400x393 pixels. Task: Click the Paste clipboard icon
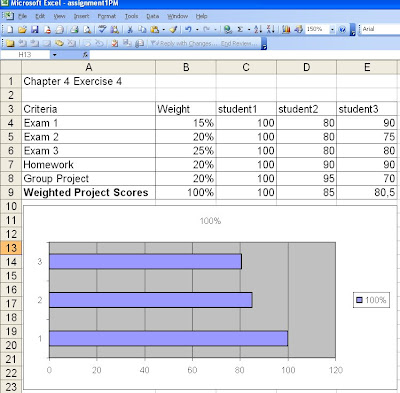pyautogui.click(x=154, y=30)
